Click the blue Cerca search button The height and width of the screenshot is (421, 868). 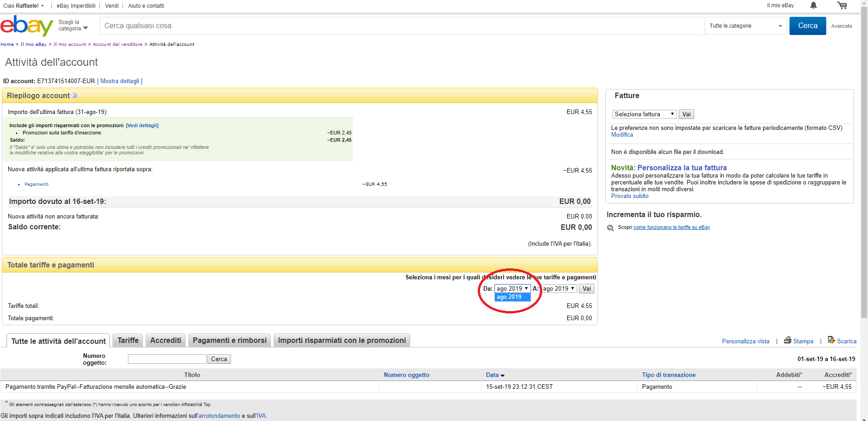click(x=808, y=26)
